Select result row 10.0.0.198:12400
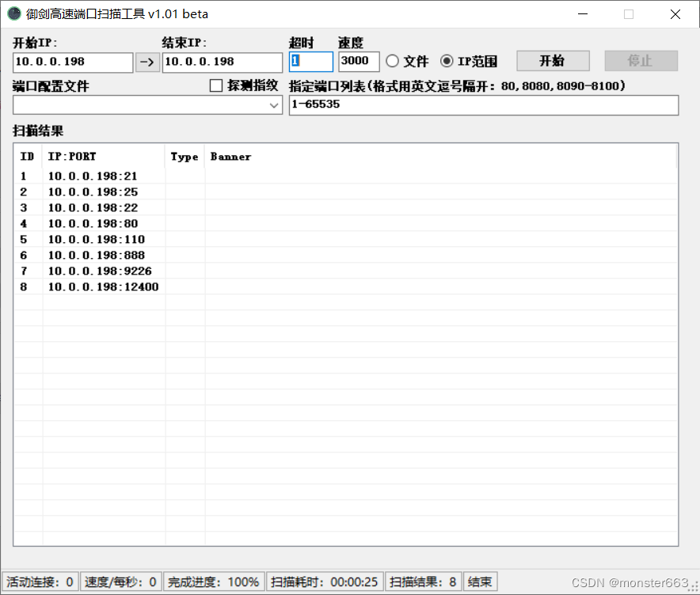700x595 pixels. pos(345,286)
